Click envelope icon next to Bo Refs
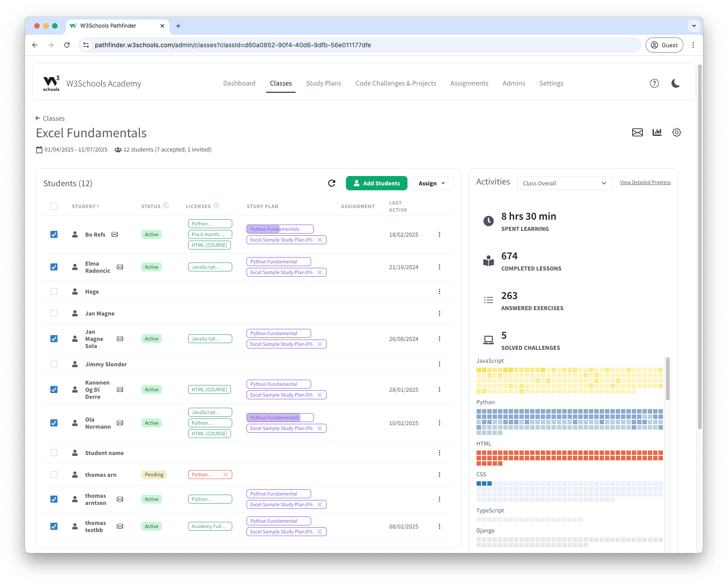728x586 pixels. [115, 234]
